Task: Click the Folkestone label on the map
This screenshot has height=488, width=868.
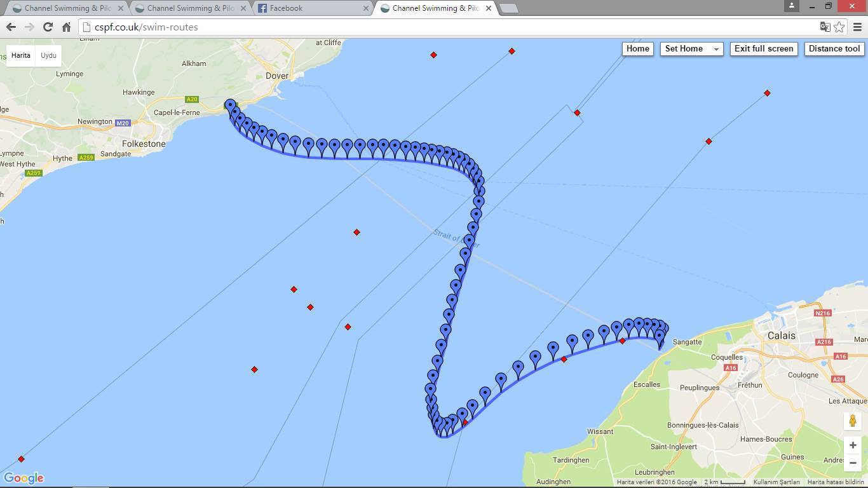Action: [x=144, y=144]
